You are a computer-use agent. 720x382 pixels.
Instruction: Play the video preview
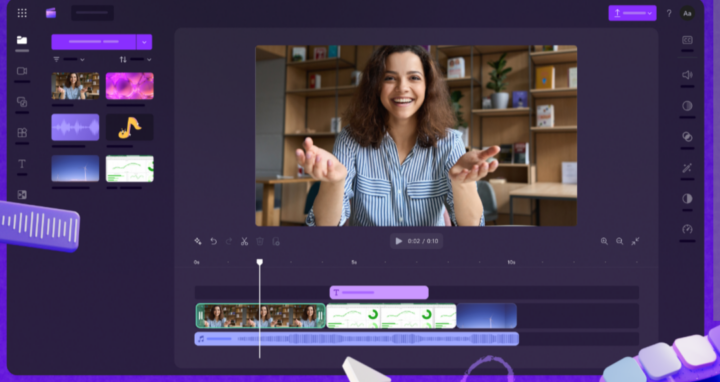coord(399,241)
